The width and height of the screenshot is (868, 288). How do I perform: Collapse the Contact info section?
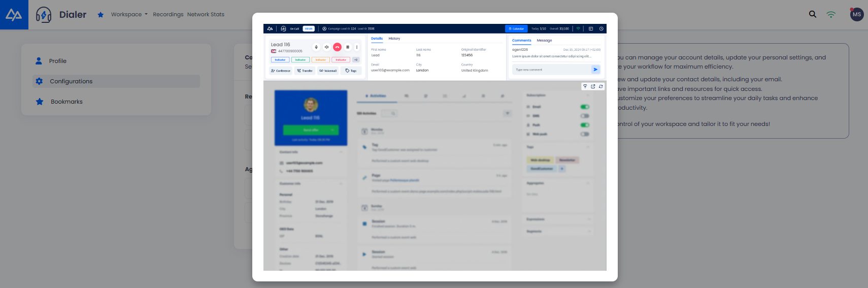pos(341,152)
